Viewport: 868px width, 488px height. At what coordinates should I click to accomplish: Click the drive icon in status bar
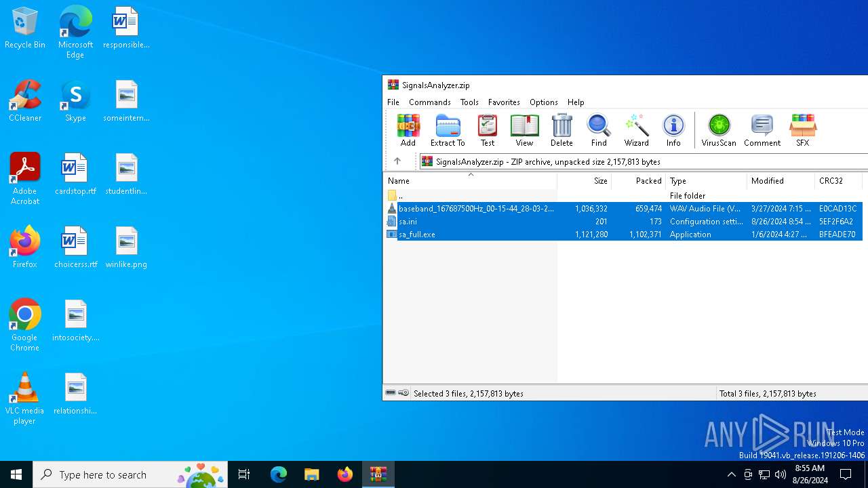(391, 393)
